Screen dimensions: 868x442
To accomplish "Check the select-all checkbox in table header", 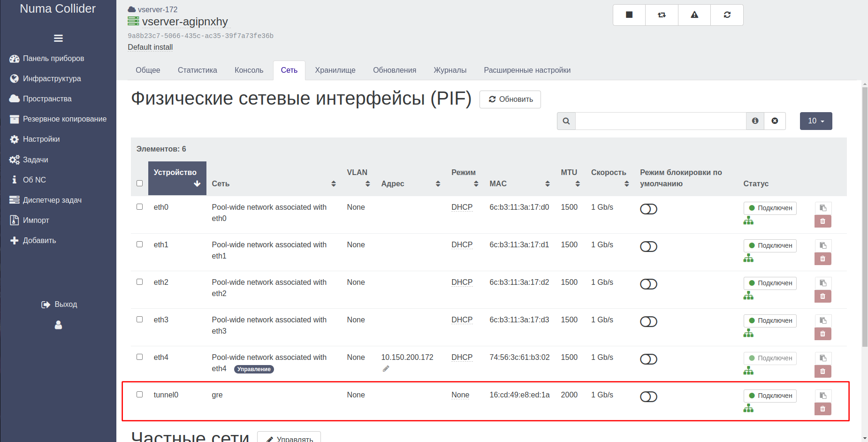I will point(139,183).
